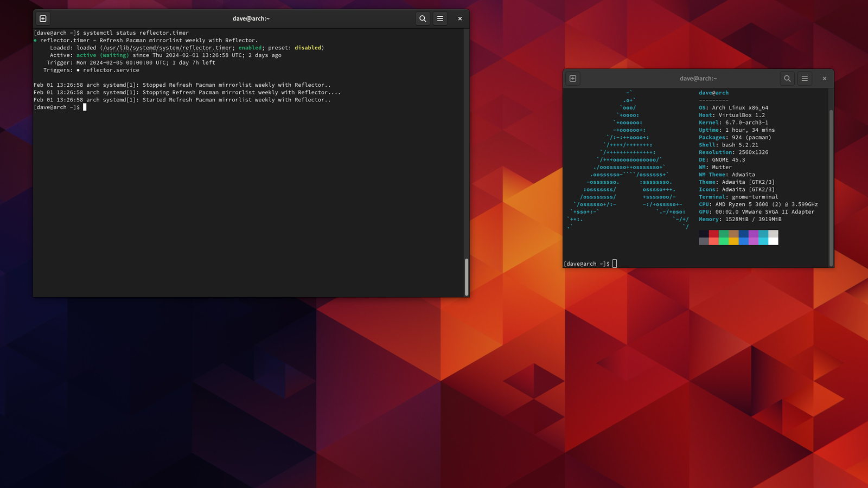
Task: Add a new tab in the neofetch terminal
Action: click(572, 79)
